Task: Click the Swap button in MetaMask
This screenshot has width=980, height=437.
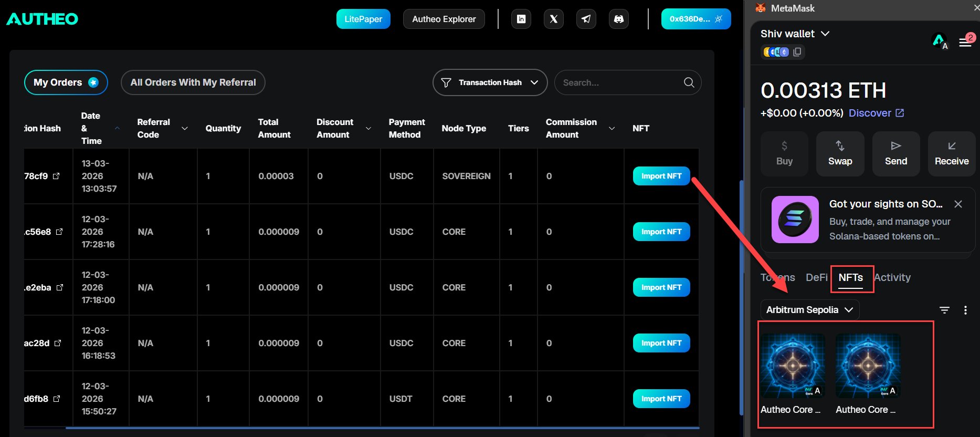Action: point(840,153)
